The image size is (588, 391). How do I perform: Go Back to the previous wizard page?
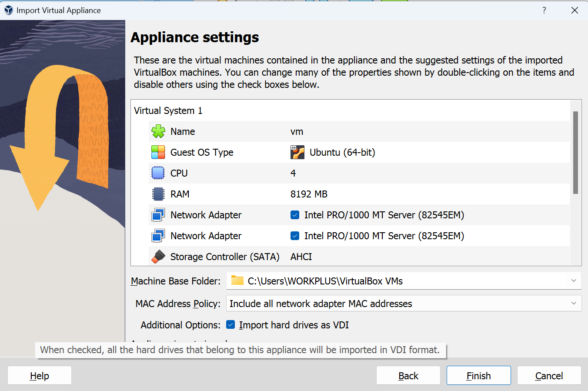[x=408, y=375]
